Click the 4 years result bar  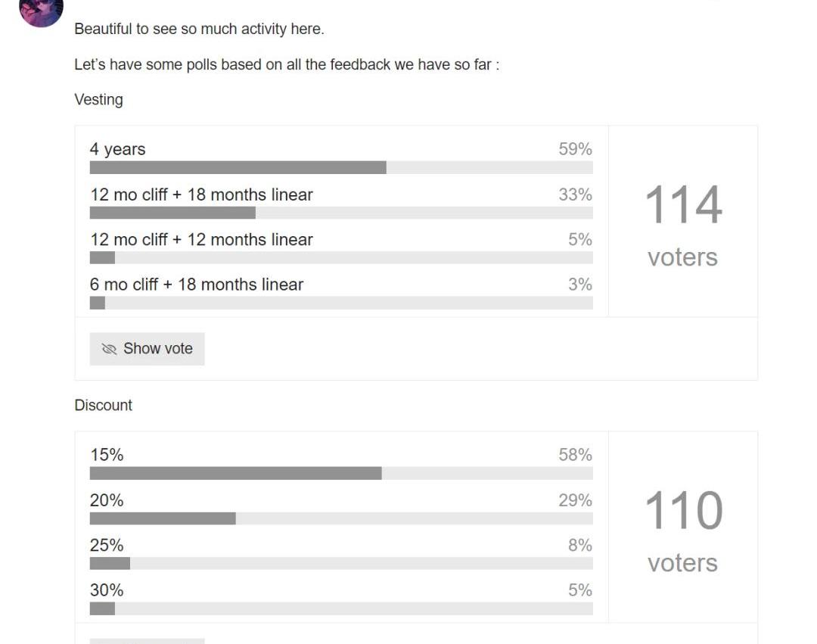click(341, 167)
